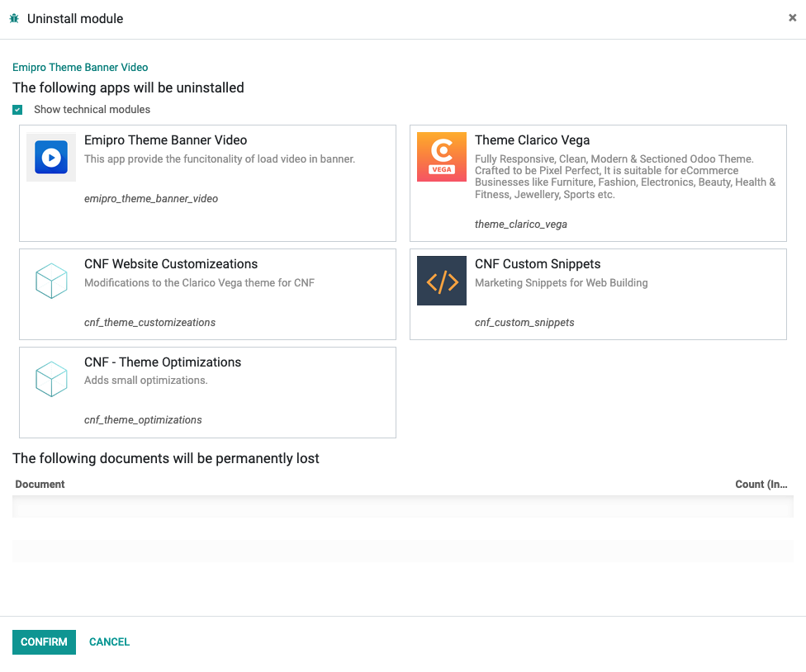The image size is (806, 672).
Task: Click the Theme Clarico Vega logo icon
Action: pos(442,157)
